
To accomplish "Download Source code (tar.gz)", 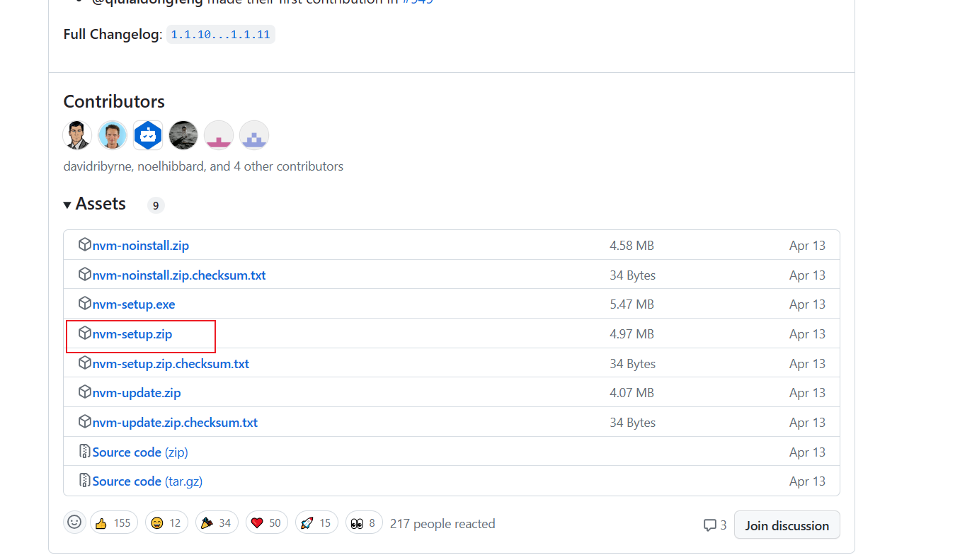I will click(147, 481).
